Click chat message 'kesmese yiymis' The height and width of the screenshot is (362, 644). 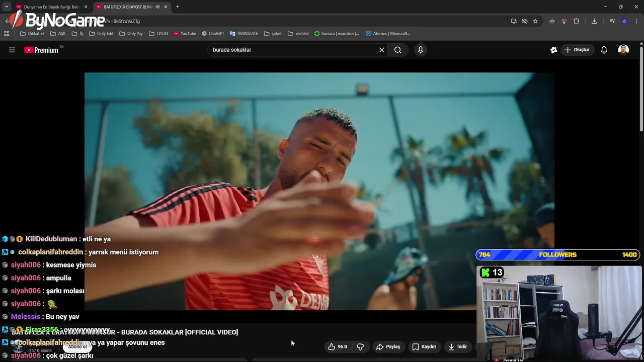click(x=71, y=265)
